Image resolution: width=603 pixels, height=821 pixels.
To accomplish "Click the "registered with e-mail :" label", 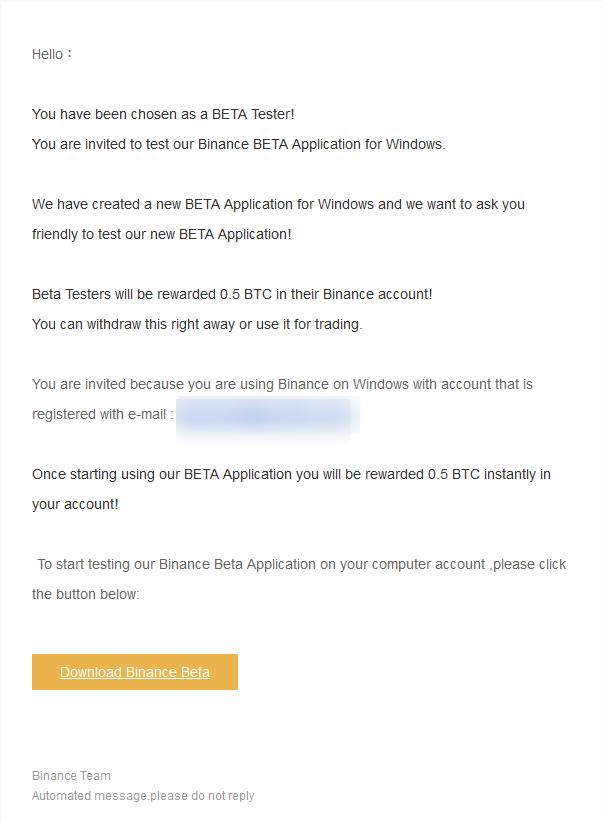I will coord(103,414).
